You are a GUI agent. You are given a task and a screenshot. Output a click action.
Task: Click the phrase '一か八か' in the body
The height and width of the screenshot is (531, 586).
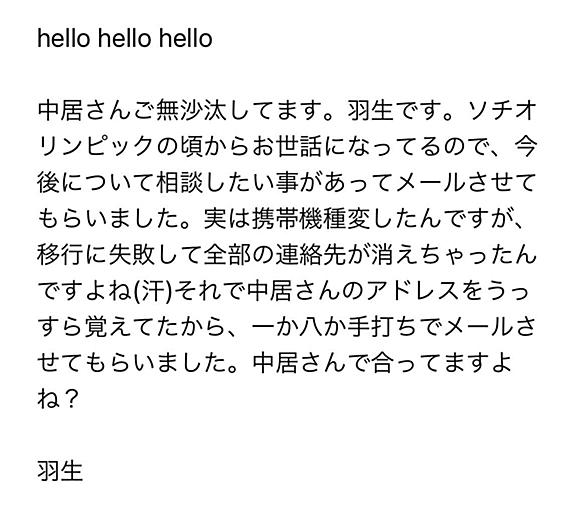click(x=299, y=327)
